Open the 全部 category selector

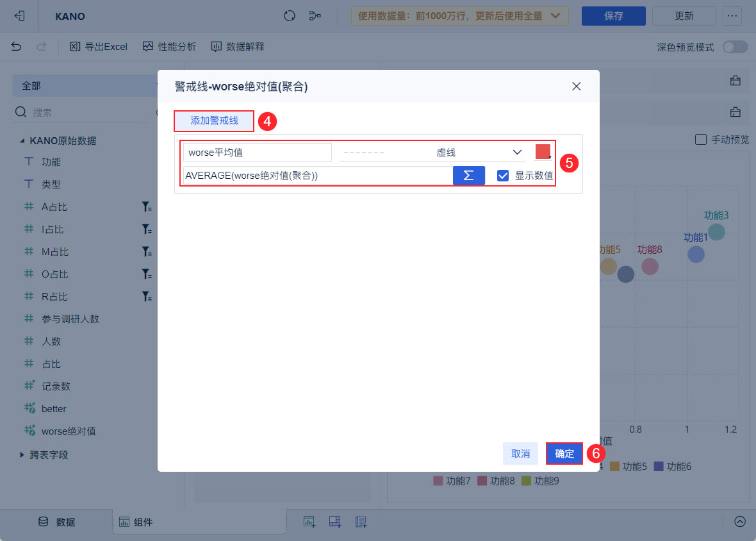[x=85, y=85]
